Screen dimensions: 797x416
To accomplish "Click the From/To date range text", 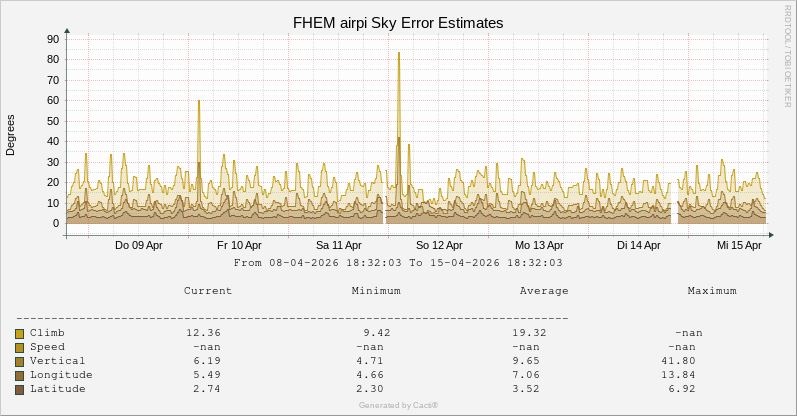I will (x=398, y=263).
